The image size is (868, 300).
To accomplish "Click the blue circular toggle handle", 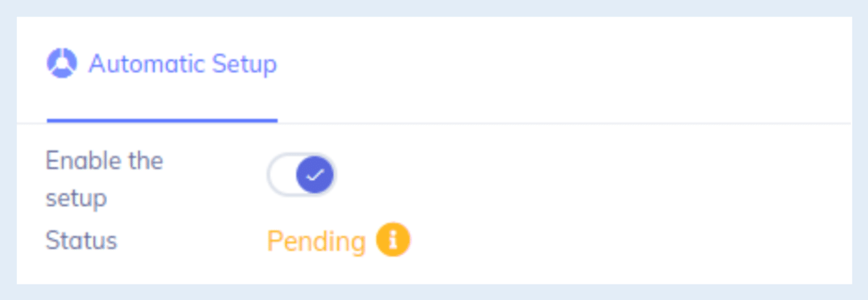I will 315,175.
